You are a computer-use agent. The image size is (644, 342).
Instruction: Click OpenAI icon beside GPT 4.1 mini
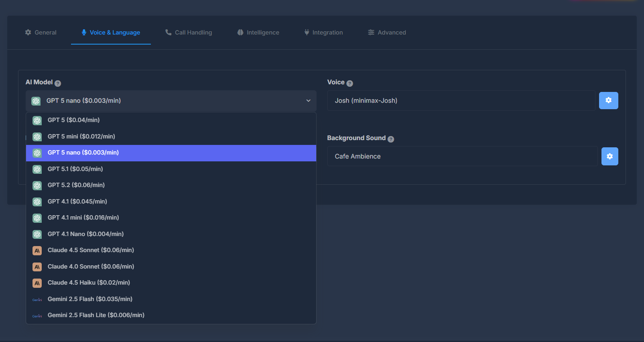[37, 218]
